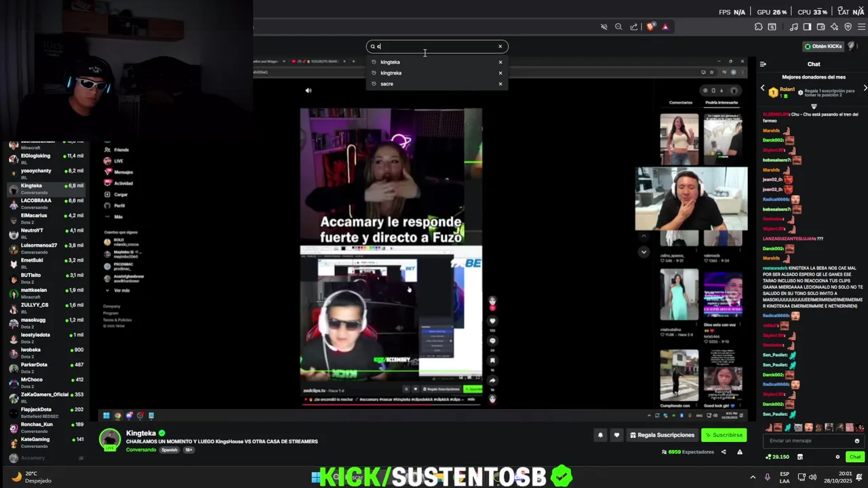The image size is (868, 488).
Task: Open masokugg channel in sidebar
Action: [x=46, y=323]
